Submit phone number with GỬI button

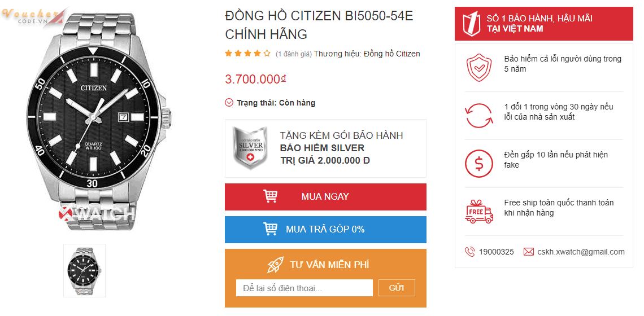pyautogui.click(x=397, y=288)
